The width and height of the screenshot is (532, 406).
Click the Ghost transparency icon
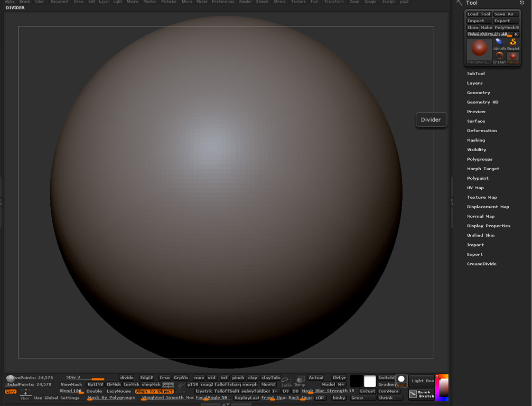[x=181, y=387]
